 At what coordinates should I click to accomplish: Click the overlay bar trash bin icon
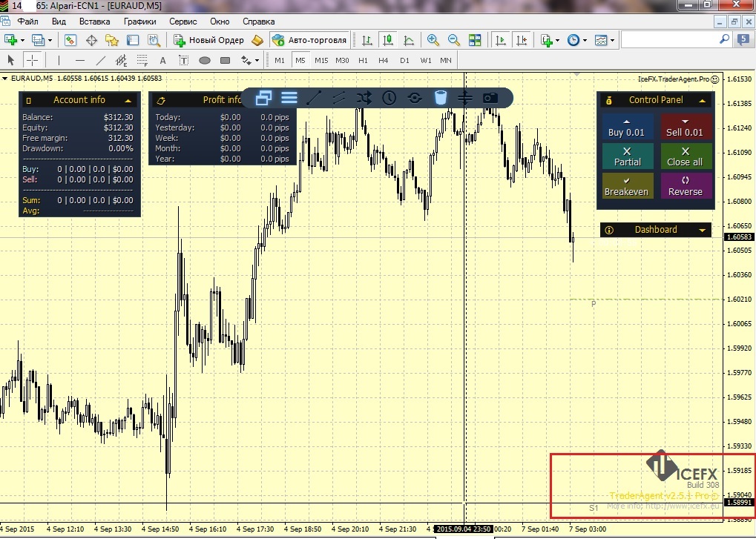(440, 98)
